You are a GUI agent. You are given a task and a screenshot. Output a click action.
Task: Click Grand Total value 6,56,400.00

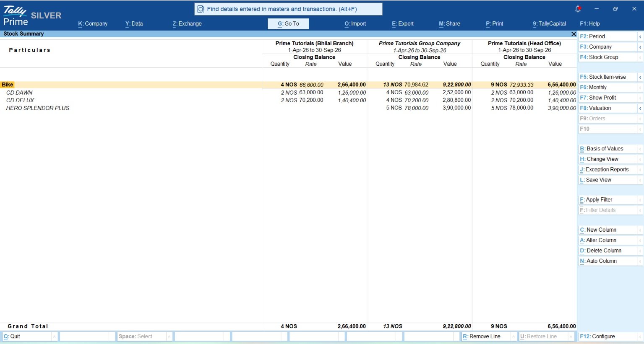pos(562,326)
